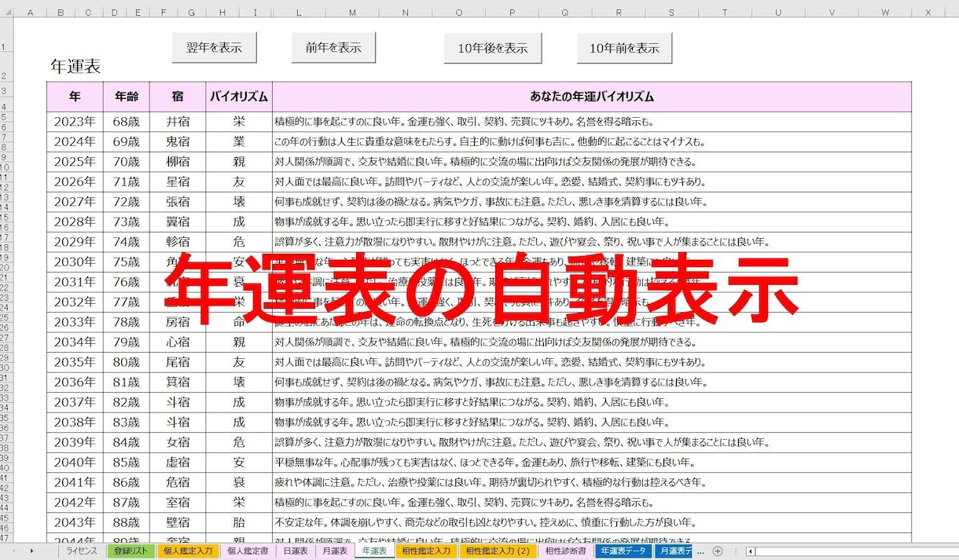Open the ライセンス sheet tab
This screenshot has width=959, height=560.
click(82, 551)
